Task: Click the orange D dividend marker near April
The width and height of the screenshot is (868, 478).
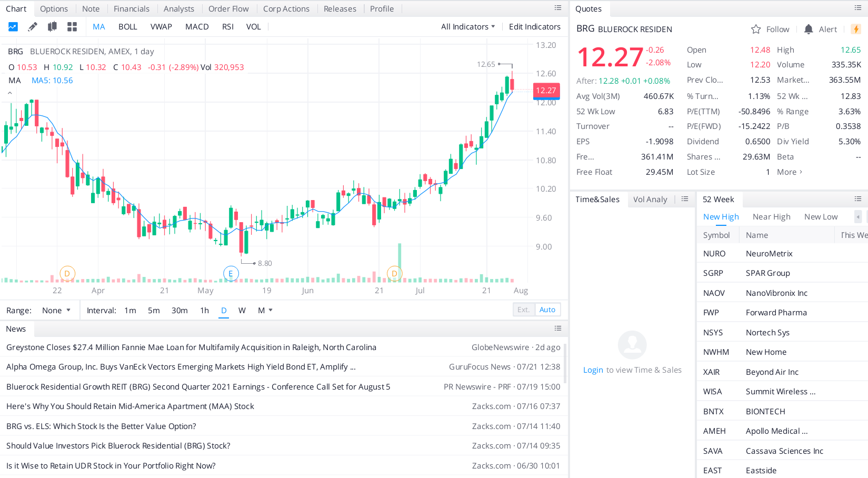Action: (x=67, y=274)
